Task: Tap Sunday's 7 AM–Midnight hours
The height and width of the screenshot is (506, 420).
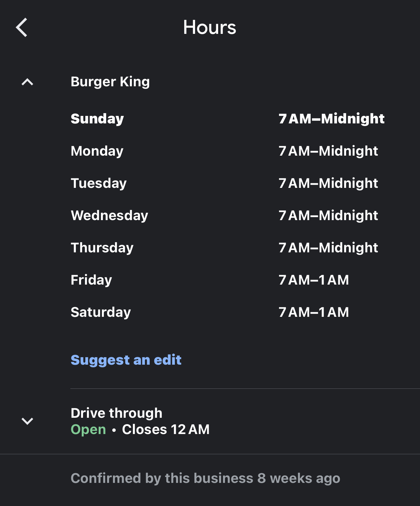Action: pyautogui.click(x=331, y=119)
